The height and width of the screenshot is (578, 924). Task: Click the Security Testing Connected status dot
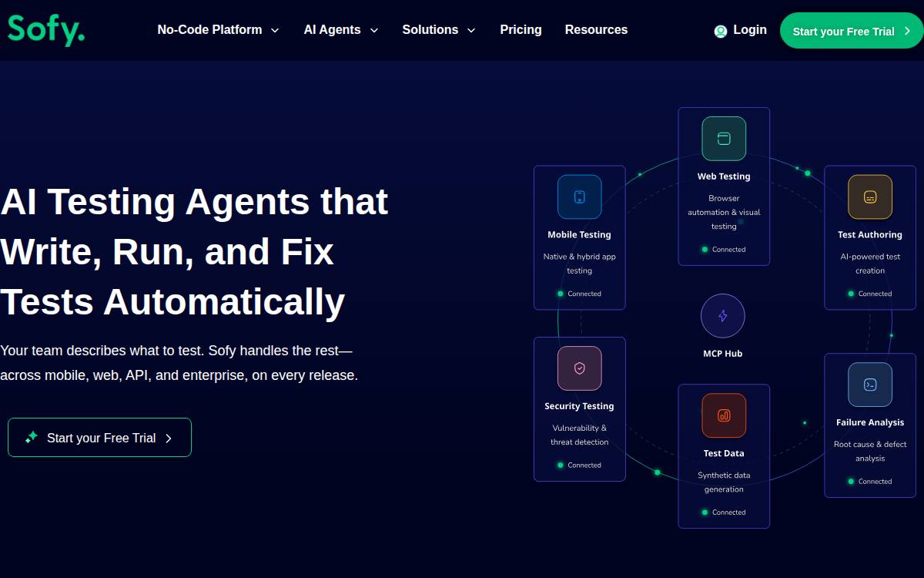click(561, 465)
